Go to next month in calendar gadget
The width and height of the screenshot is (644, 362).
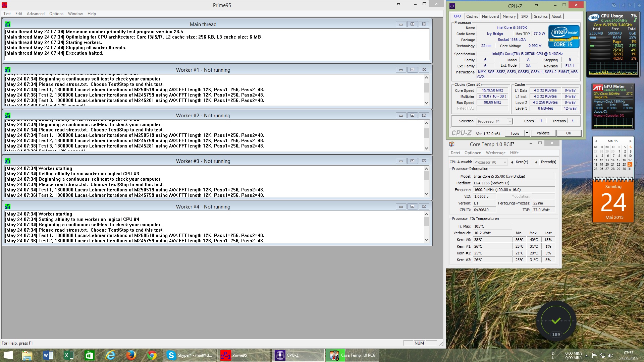coord(630,141)
